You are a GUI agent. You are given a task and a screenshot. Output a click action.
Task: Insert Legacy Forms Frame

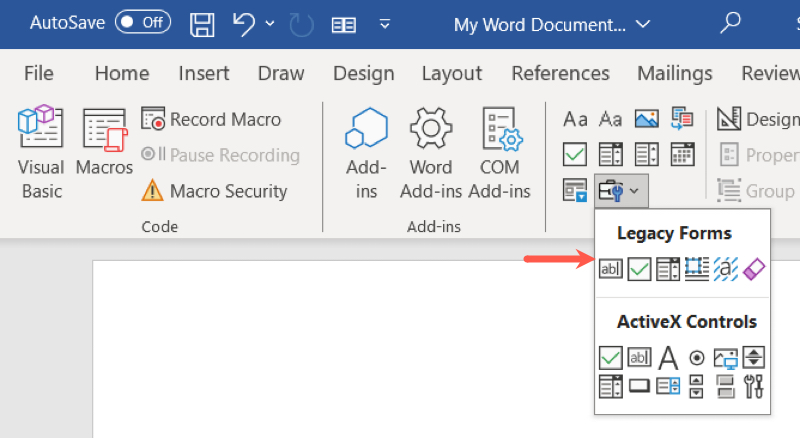(x=697, y=269)
